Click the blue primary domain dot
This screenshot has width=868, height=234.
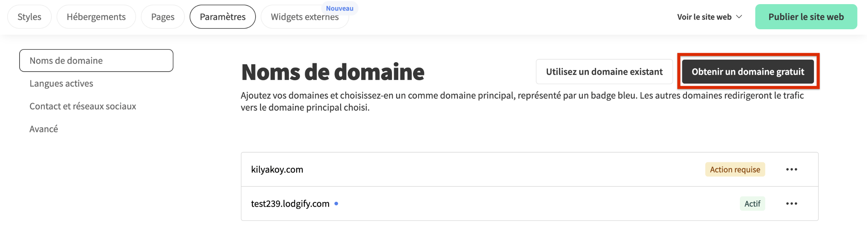pyautogui.click(x=336, y=204)
